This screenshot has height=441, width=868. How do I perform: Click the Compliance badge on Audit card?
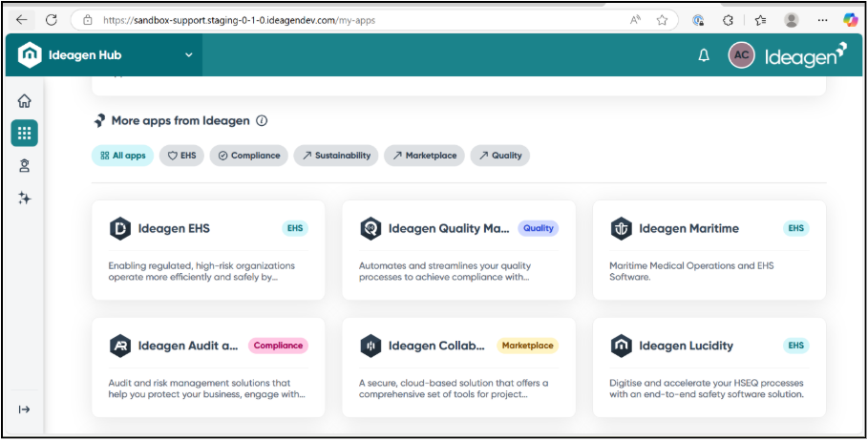[x=278, y=346]
